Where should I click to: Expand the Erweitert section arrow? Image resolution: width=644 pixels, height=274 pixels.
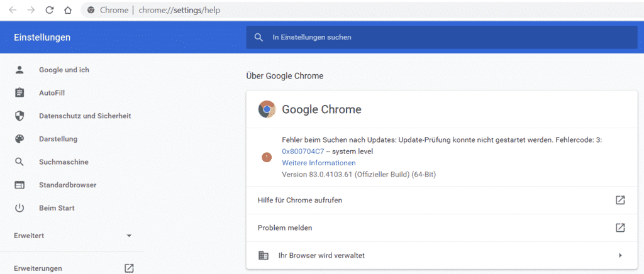(x=129, y=236)
